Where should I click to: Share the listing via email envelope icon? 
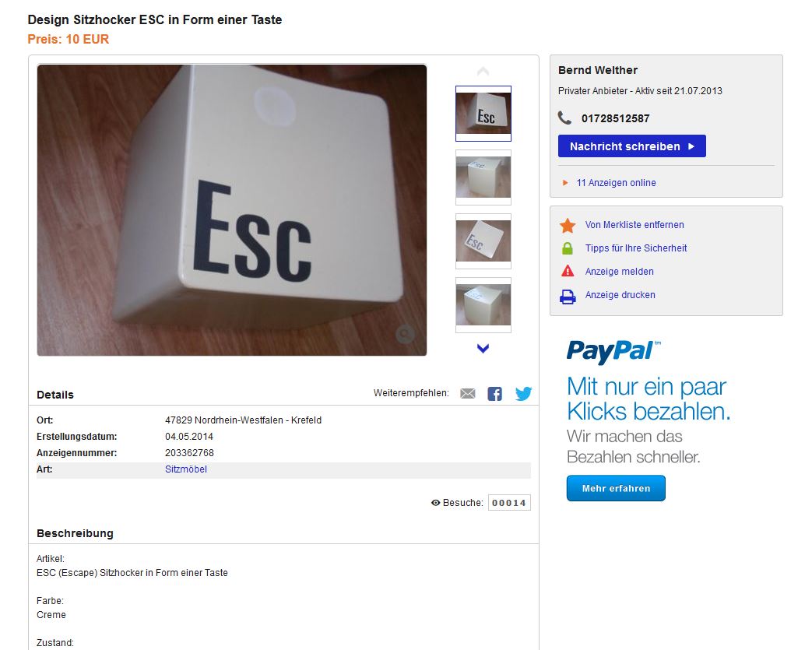[x=468, y=394]
